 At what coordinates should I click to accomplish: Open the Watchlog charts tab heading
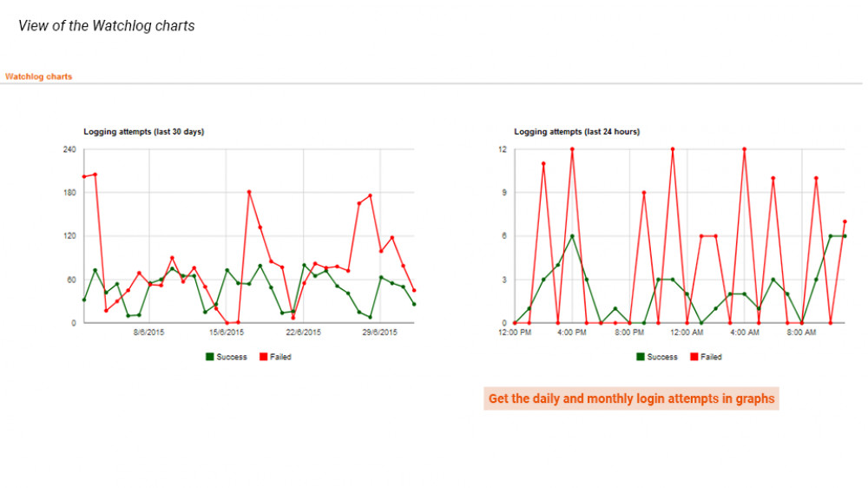tap(38, 76)
